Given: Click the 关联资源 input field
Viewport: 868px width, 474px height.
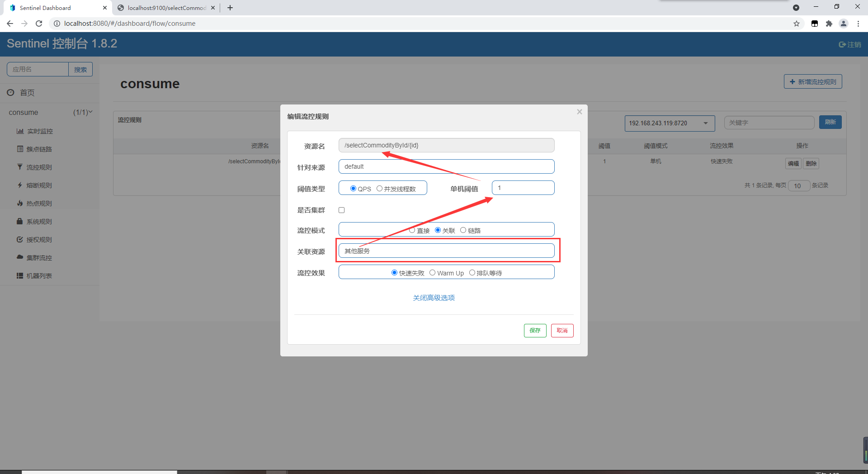Looking at the screenshot, I should point(446,251).
